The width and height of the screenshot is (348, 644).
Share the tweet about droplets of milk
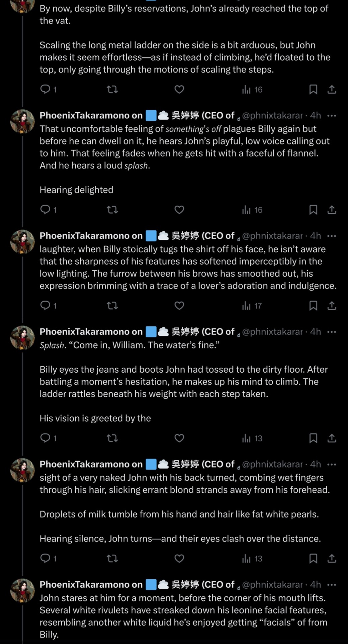point(332,558)
